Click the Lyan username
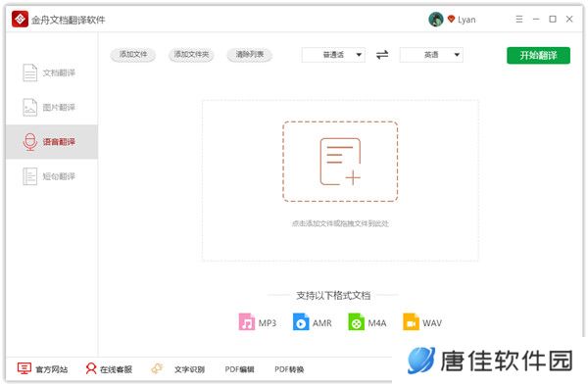The height and width of the screenshot is (386, 588). (x=466, y=20)
